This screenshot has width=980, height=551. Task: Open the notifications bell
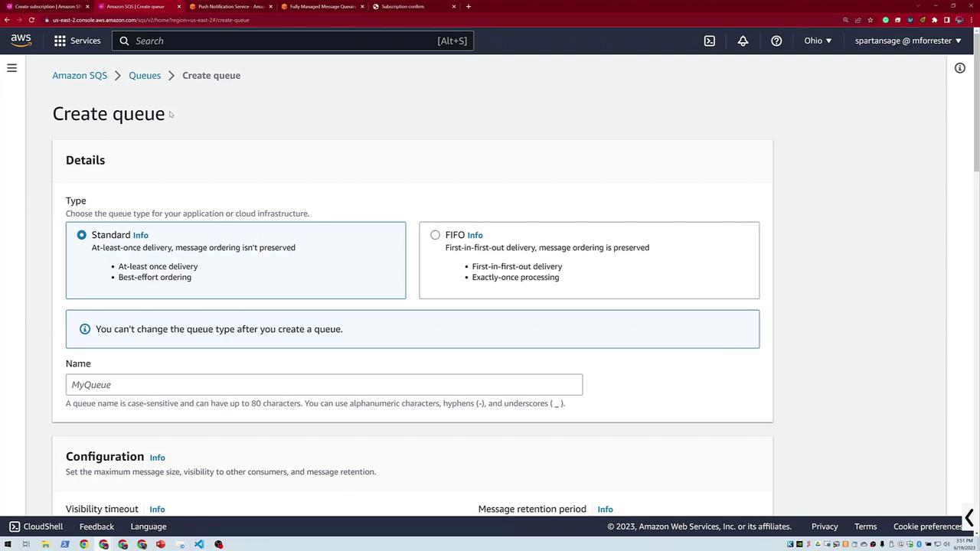pos(743,41)
